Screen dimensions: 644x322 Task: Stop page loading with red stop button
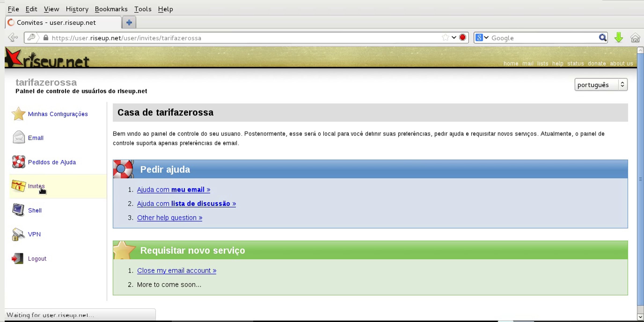(463, 37)
